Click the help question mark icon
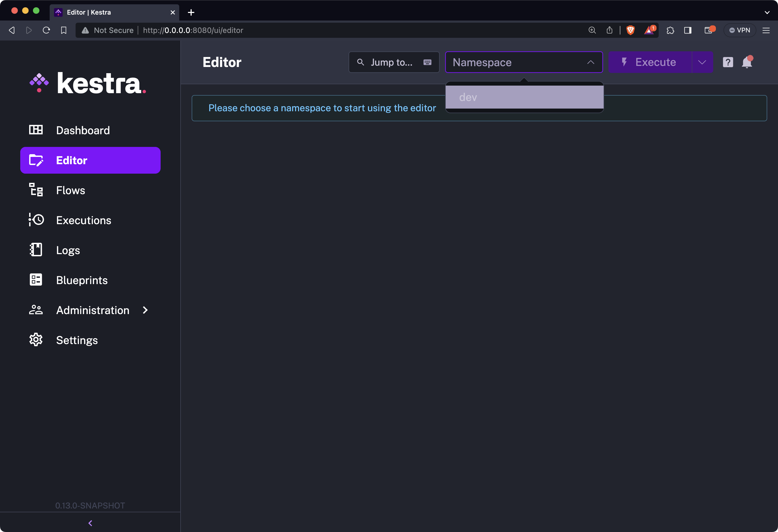The height and width of the screenshot is (532, 778). pos(728,62)
